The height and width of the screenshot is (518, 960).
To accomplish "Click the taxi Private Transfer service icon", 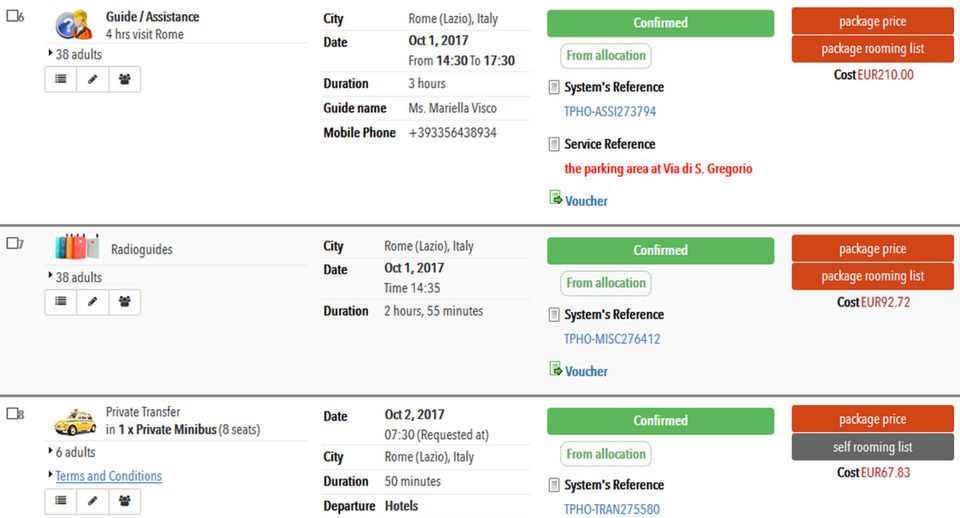I will (x=75, y=421).
